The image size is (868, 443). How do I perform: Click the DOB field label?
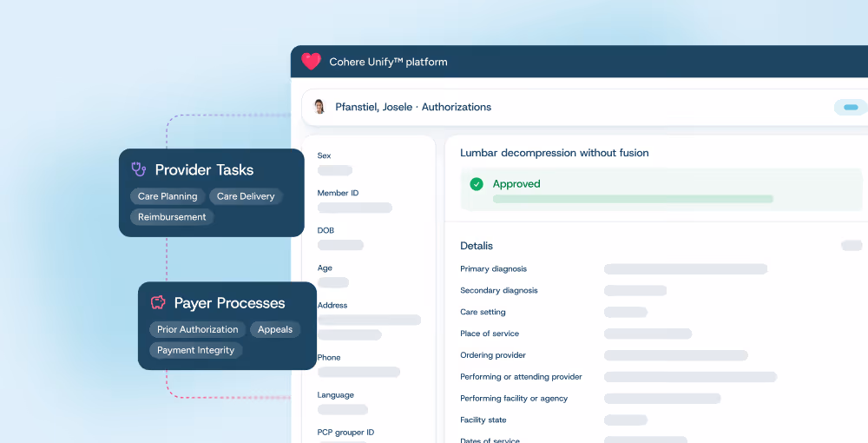pyautogui.click(x=325, y=230)
